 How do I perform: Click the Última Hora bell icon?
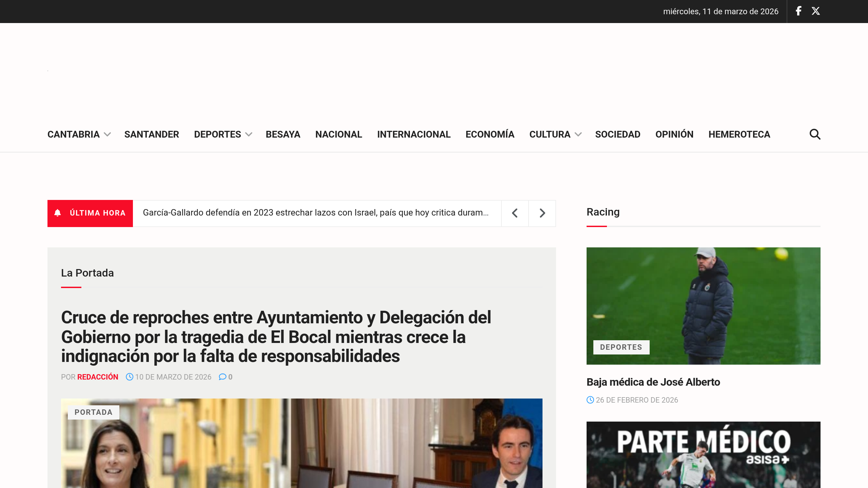(57, 213)
